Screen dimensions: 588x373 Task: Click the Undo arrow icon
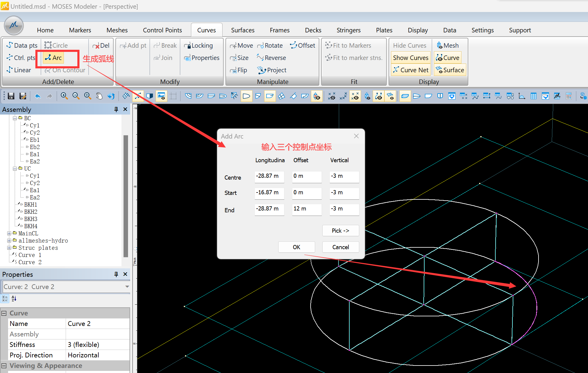point(37,96)
